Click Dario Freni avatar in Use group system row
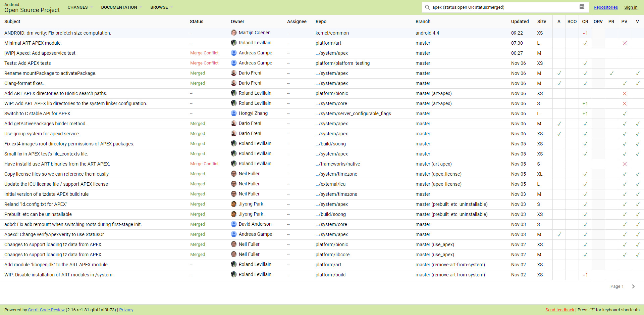The height and width of the screenshot is (315, 644). click(234, 133)
